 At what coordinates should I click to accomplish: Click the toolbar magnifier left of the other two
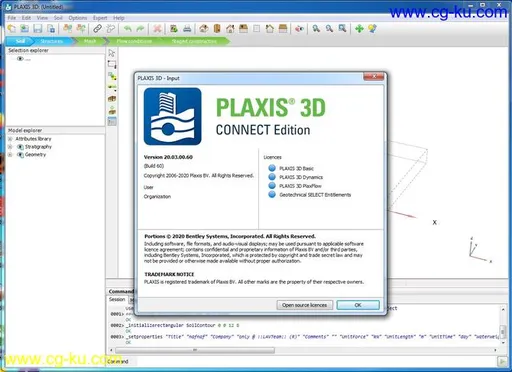(x=316, y=29)
